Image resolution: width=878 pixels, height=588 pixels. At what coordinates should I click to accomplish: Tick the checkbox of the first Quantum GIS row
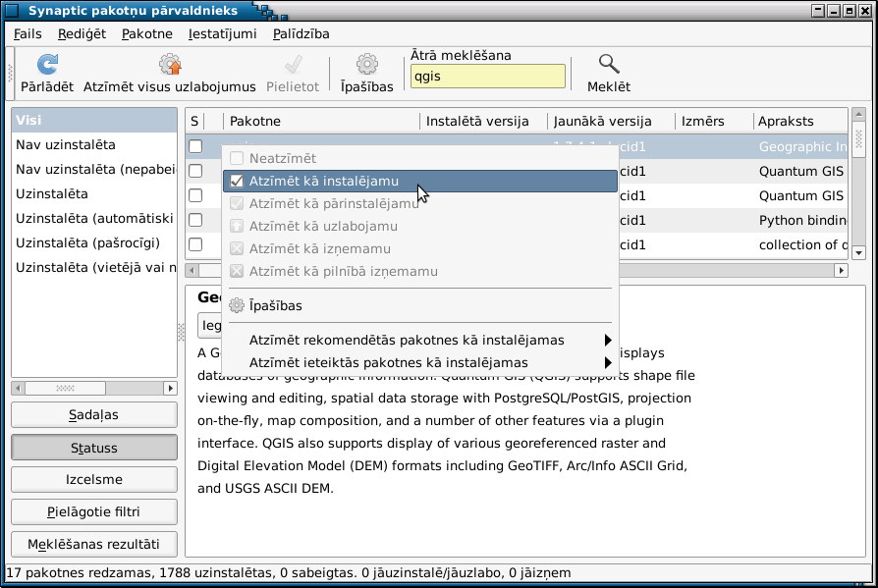(195, 171)
